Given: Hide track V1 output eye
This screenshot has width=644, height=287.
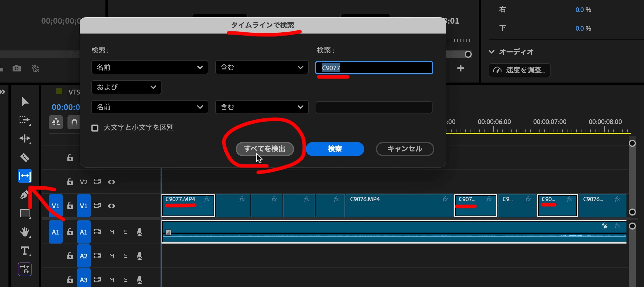Looking at the screenshot, I should [112, 206].
